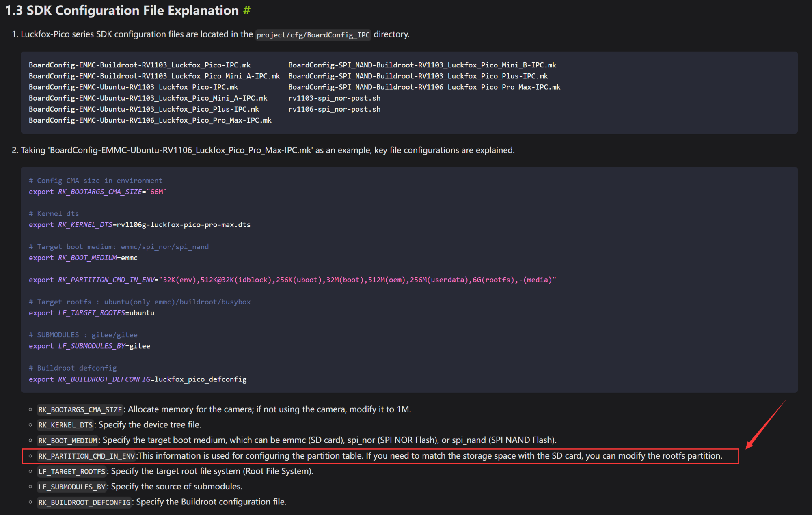Viewport: 812px width, 515px height.
Task: Click the comment "# Buildroot defconfig"
Action: [x=73, y=368]
